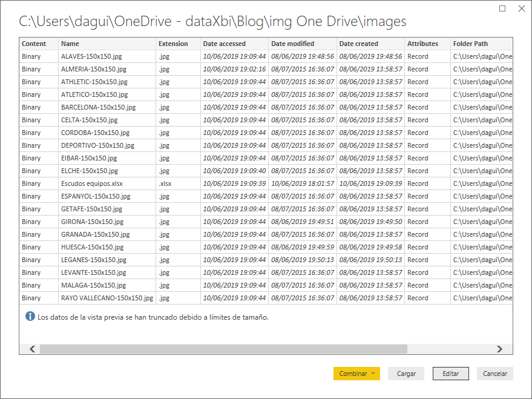
Task: Select the Name column header
Action: 70,44
